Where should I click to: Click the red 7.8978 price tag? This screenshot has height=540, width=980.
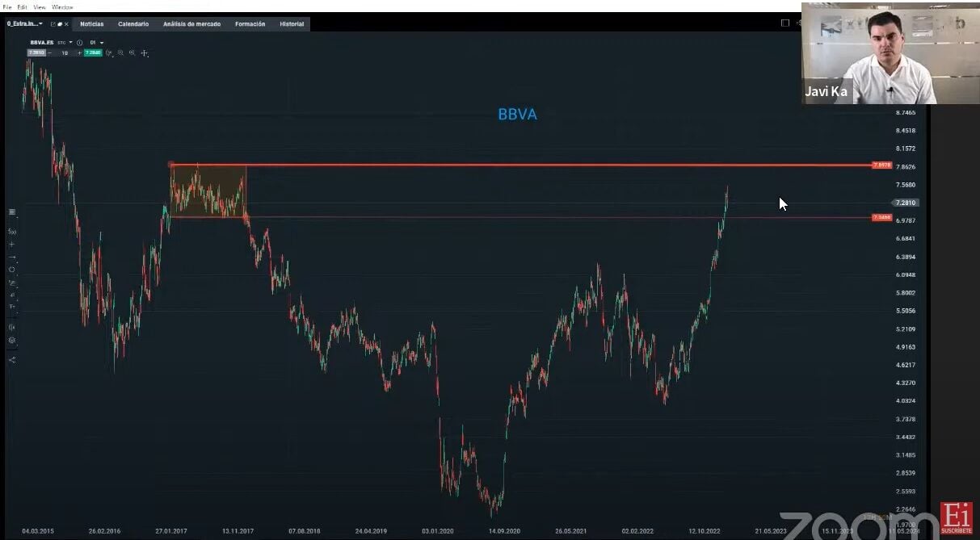click(x=881, y=165)
